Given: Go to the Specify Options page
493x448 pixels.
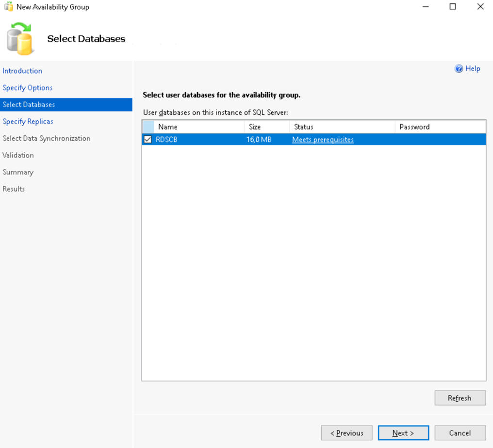Looking at the screenshot, I should tap(28, 88).
